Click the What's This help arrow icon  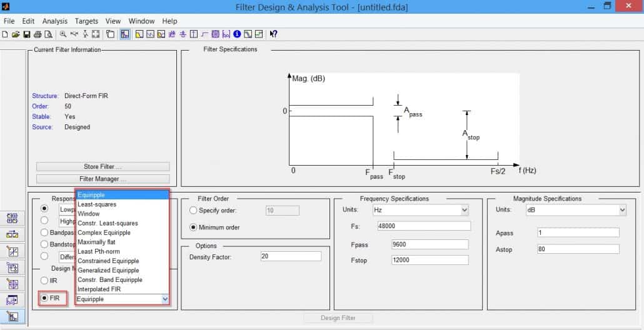[x=273, y=34]
